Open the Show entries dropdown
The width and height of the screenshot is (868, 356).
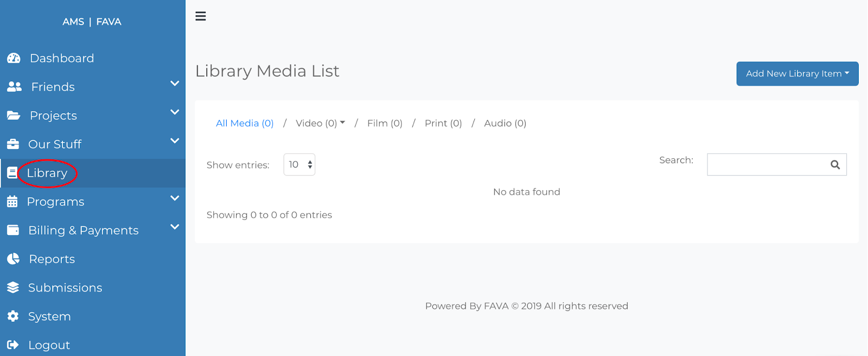tap(299, 165)
